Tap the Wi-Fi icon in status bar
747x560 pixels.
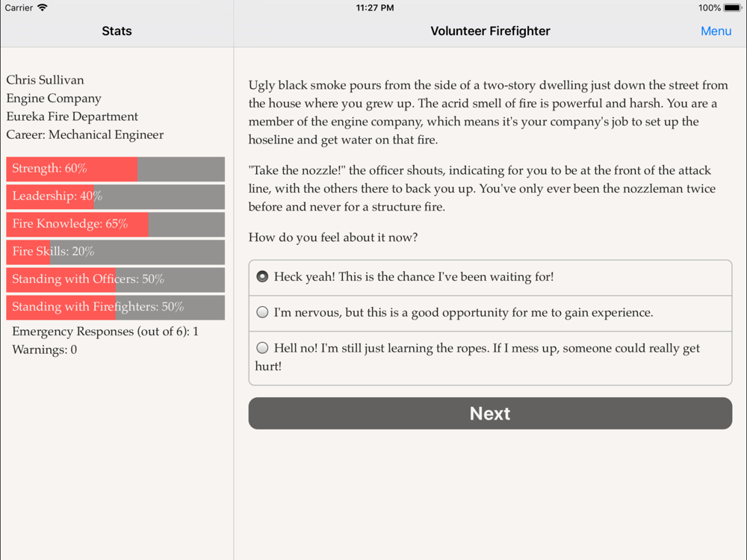43,8
